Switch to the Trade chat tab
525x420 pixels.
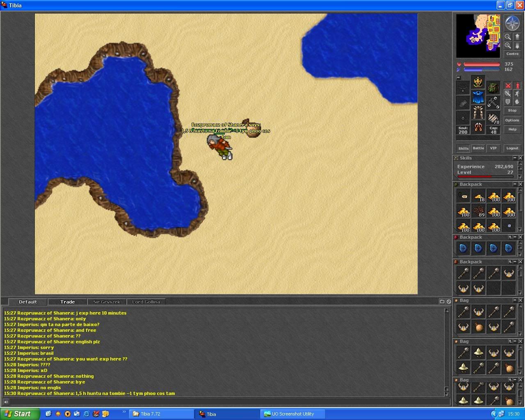[68, 302]
